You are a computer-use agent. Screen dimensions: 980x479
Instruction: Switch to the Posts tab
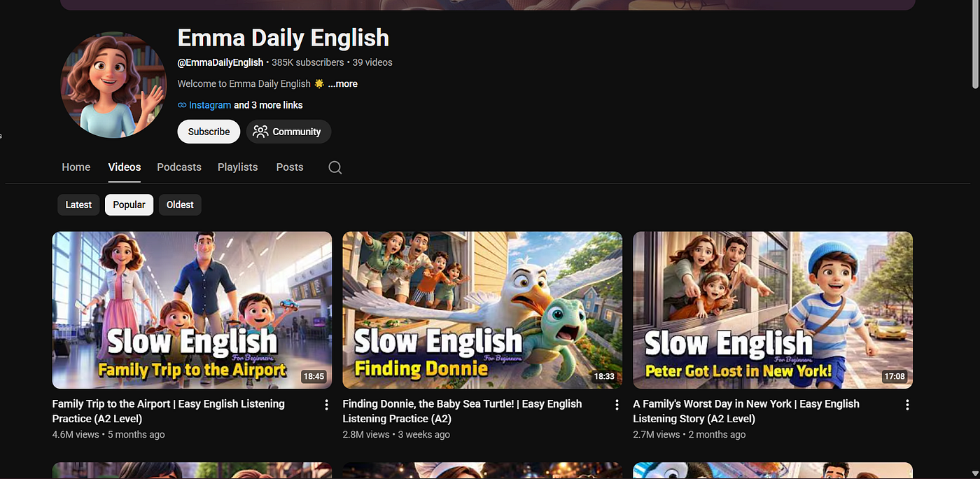pos(290,167)
